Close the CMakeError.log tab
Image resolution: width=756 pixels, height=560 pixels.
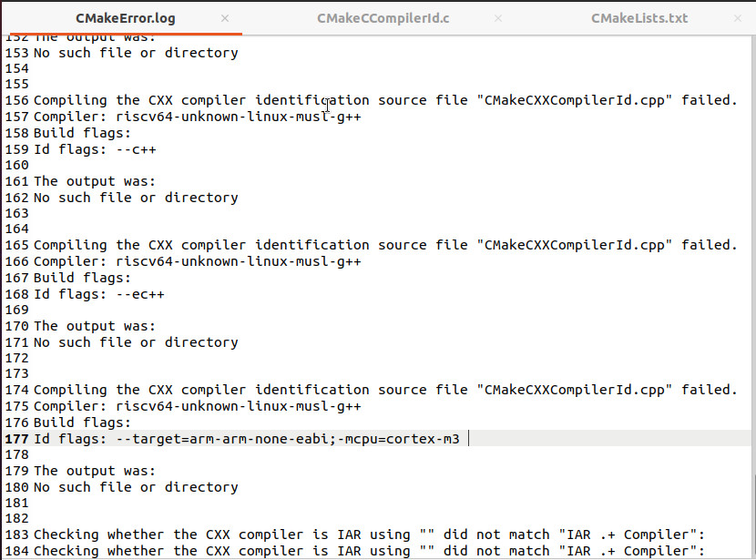pyautogui.click(x=225, y=18)
